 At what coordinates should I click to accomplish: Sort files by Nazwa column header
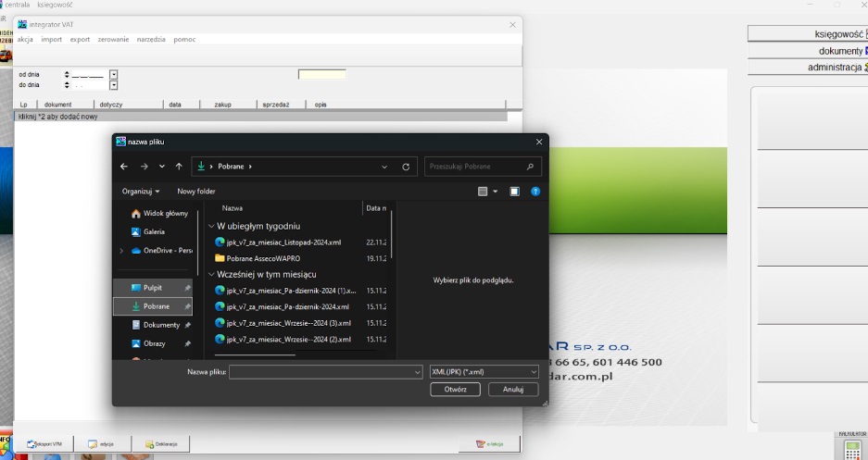(x=232, y=208)
